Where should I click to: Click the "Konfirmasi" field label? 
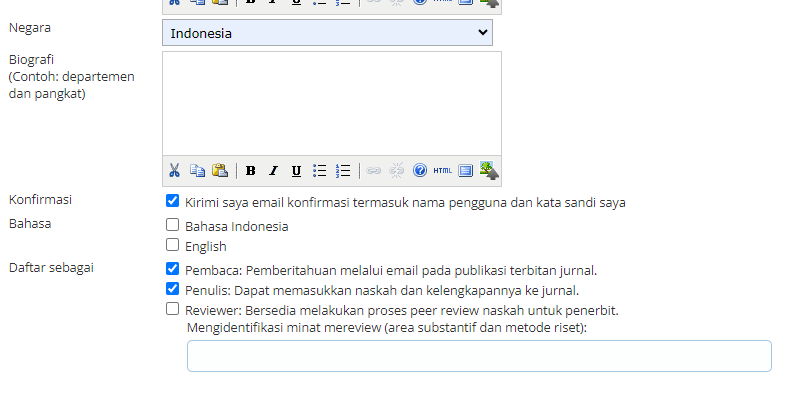tap(40, 199)
